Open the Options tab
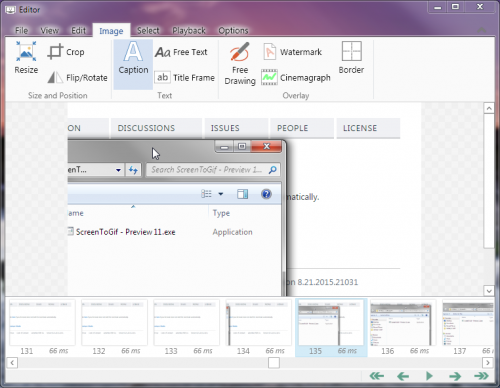Screen dimensions: 500x388 [233, 30]
